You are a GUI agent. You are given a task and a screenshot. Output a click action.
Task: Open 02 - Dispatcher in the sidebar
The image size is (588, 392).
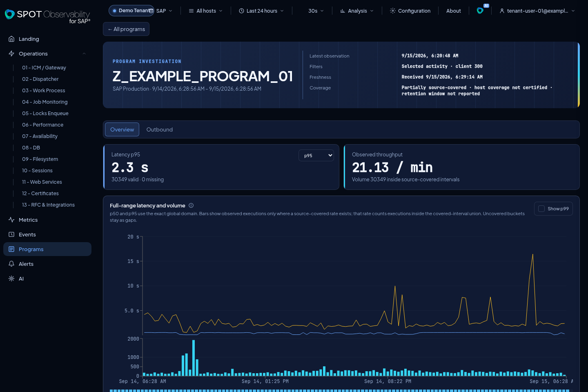click(40, 79)
